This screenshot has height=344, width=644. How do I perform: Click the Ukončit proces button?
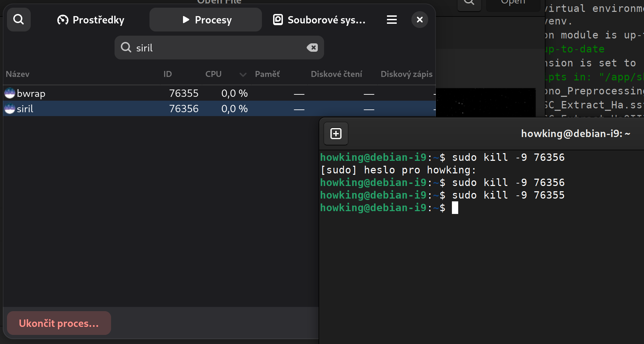(59, 323)
